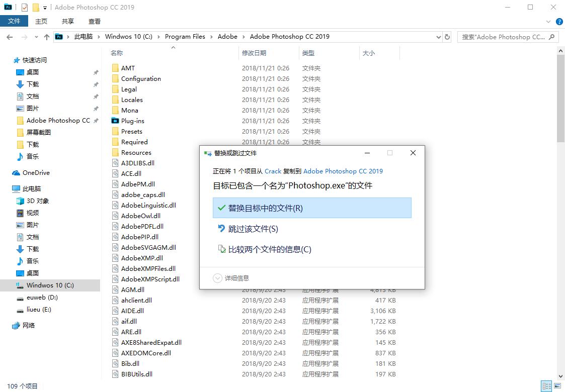Viewport: 565px width, 392px height.
Task: Select the aif.dll file icon
Action: (115, 321)
